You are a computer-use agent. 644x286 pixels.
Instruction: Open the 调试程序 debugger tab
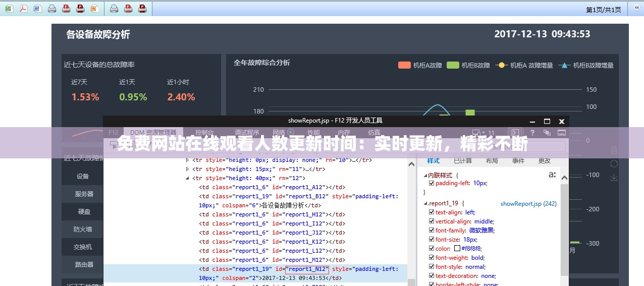(247, 133)
